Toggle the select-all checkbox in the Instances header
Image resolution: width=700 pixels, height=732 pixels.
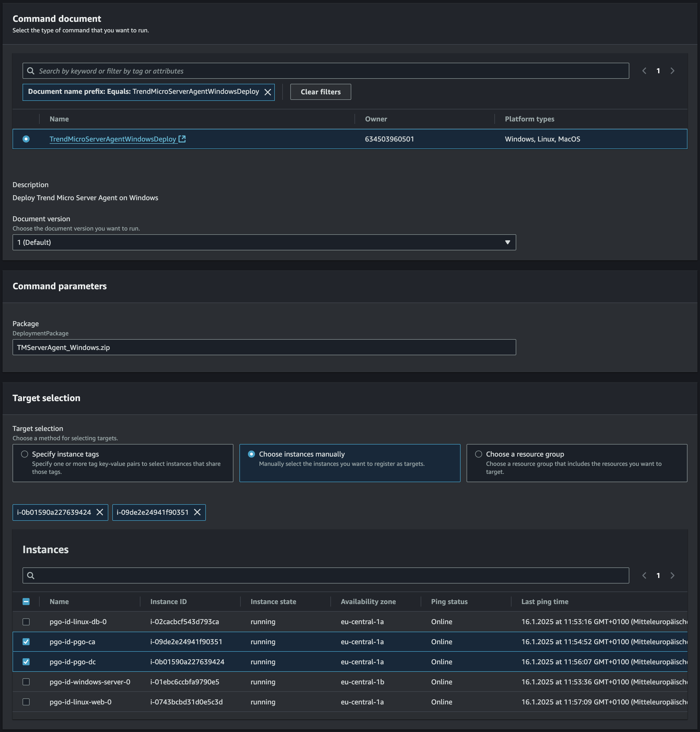26,601
